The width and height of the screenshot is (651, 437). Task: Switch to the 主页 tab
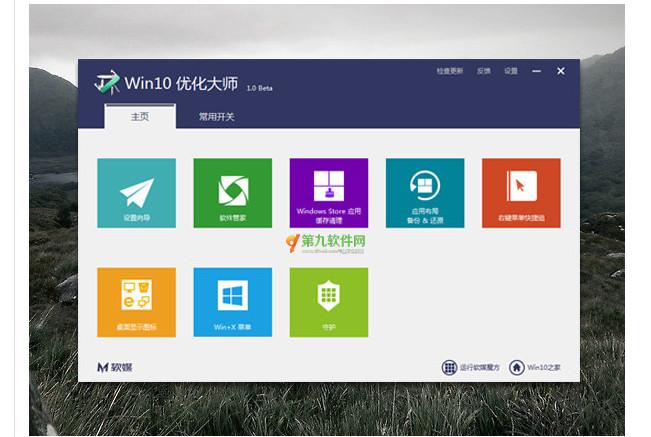point(140,117)
